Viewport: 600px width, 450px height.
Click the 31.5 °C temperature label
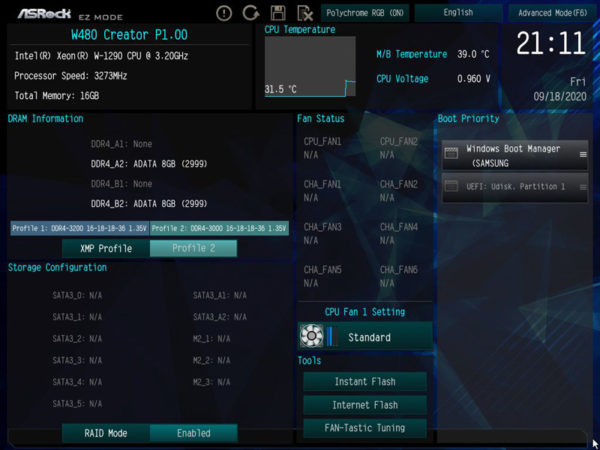click(x=280, y=90)
